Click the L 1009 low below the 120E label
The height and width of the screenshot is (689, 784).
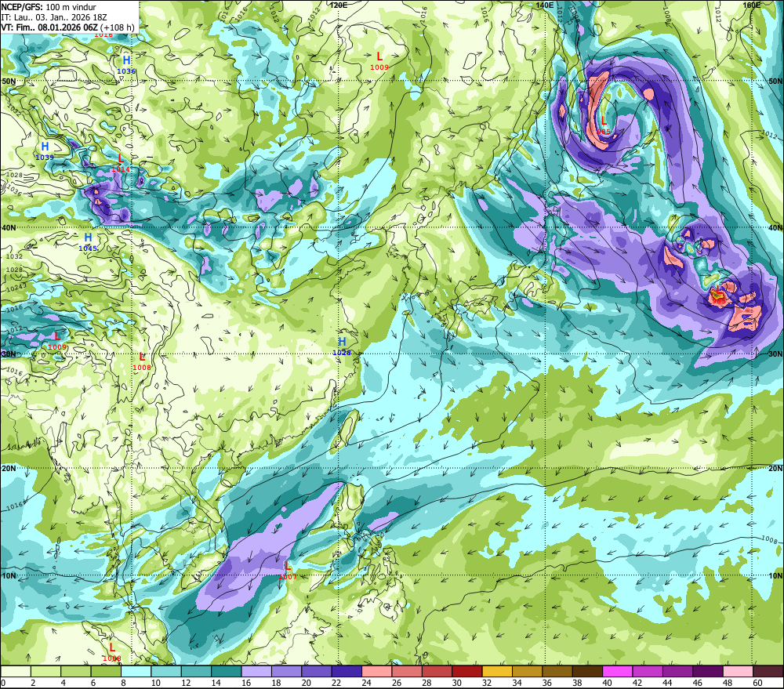coord(379,61)
